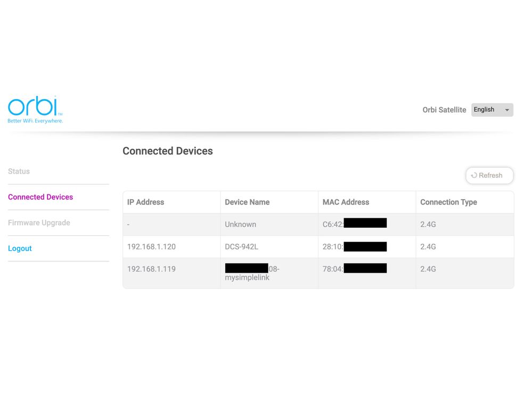Click the IP Address column header

pyautogui.click(x=145, y=202)
